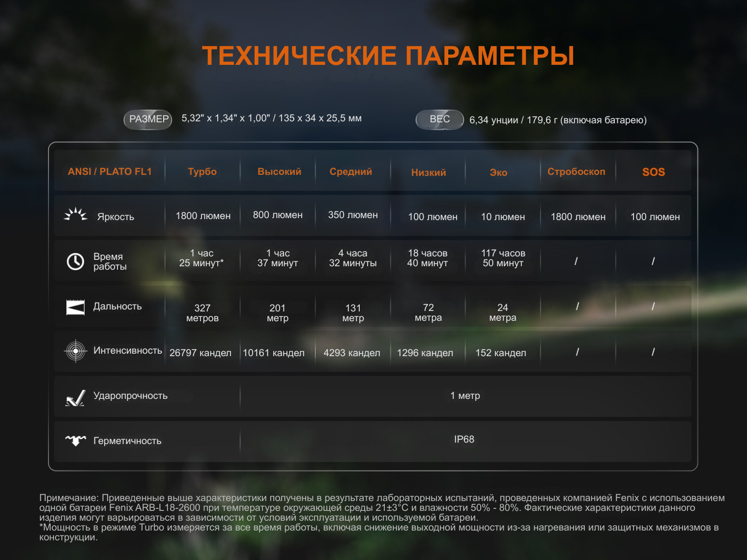Select the Высокий column header

pos(279,171)
